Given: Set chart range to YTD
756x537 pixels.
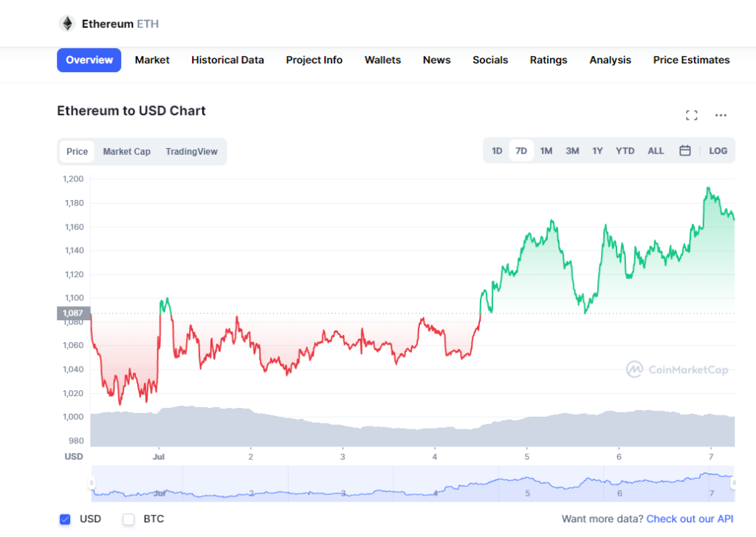Looking at the screenshot, I should coord(625,150).
